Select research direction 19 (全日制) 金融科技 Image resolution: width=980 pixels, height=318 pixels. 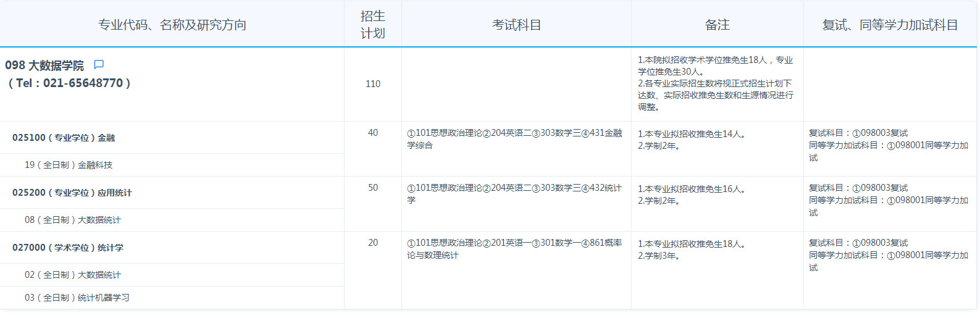click(x=69, y=165)
